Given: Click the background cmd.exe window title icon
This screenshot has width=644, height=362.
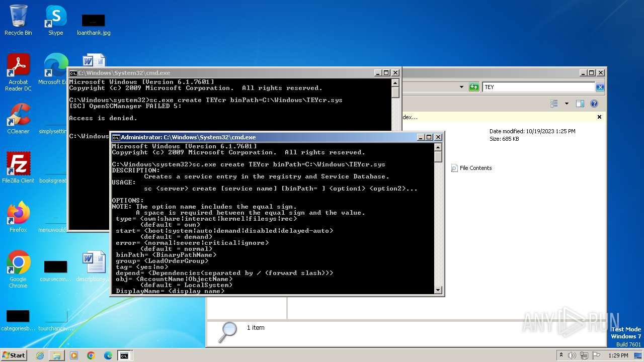Looking at the screenshot, I should 73,73.
